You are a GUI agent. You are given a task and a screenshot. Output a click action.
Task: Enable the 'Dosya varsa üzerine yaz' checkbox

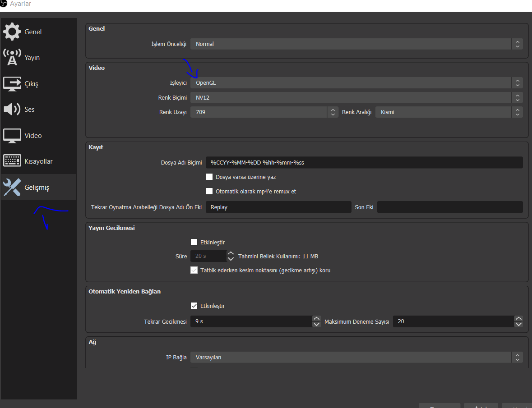coord(209,177)
